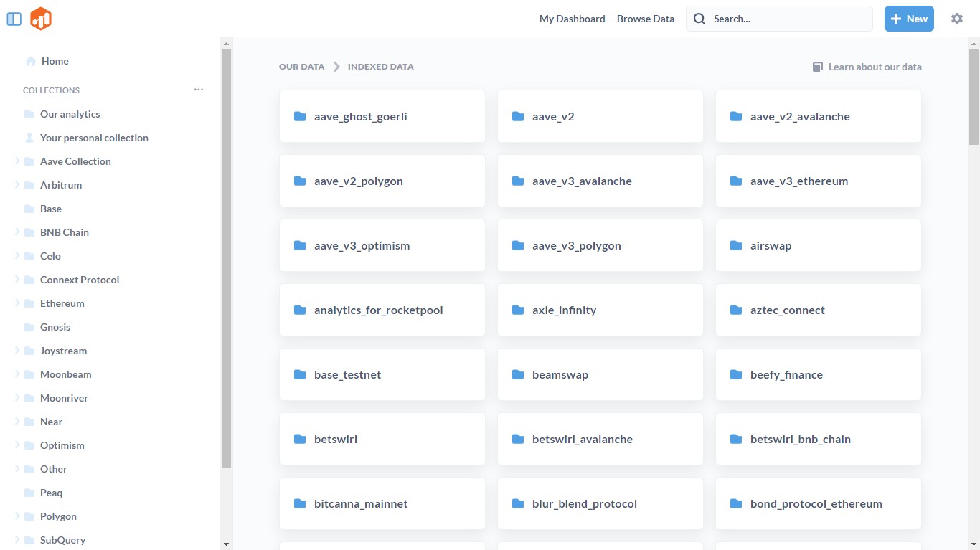Click folder icon of airswap card
This screenshot has width=980, height=550.
(736, 245)
